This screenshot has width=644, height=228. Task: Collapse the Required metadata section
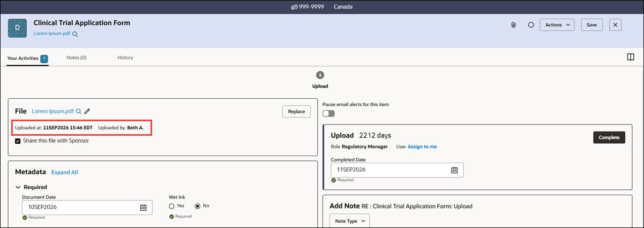coord(19,187)
